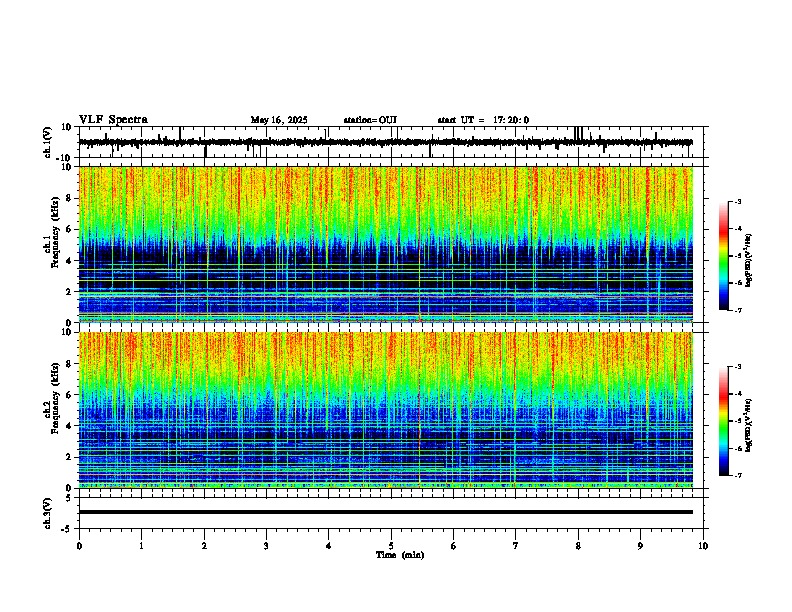Screen dimensions: 792x612
Task: Click the "start UT = 17:20:0" header text
Action: tap(483, 120)
